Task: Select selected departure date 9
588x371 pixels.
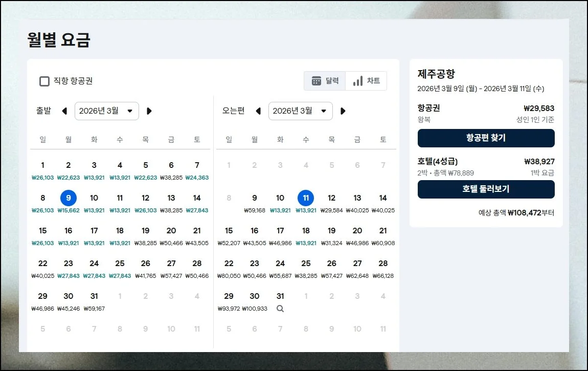Action: point(69,198)
